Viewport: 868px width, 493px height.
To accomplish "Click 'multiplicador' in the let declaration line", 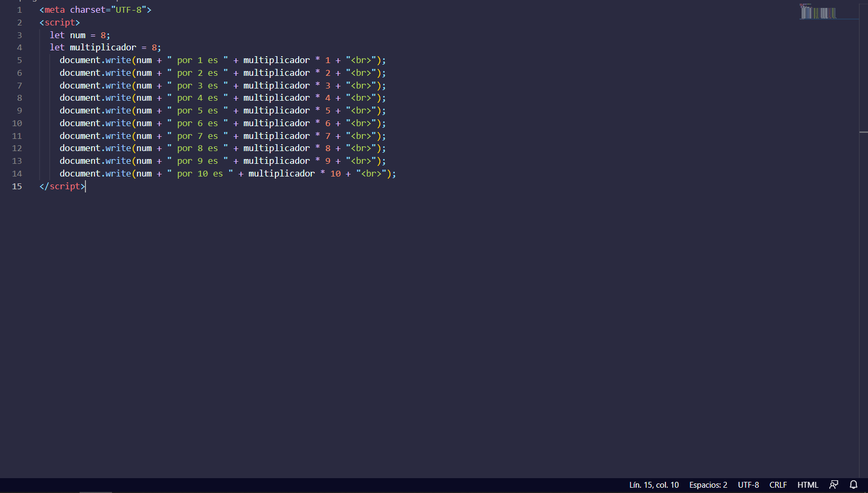I will coord(103,47).
